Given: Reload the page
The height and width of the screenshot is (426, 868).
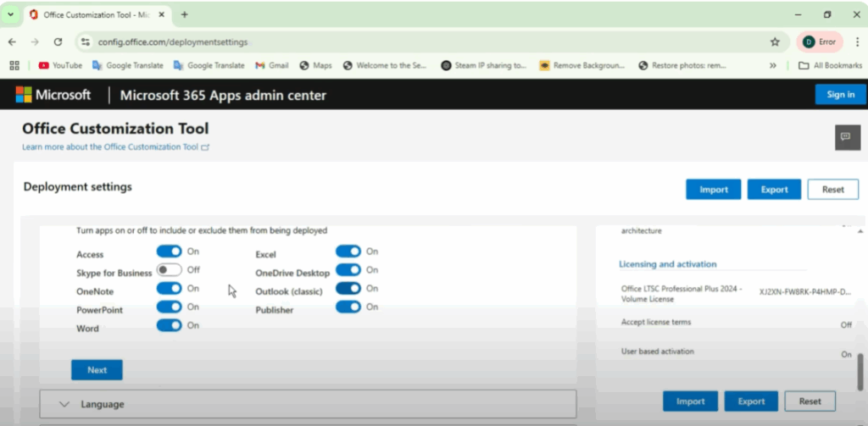Looking at the screenshot, I should point(58,42).
